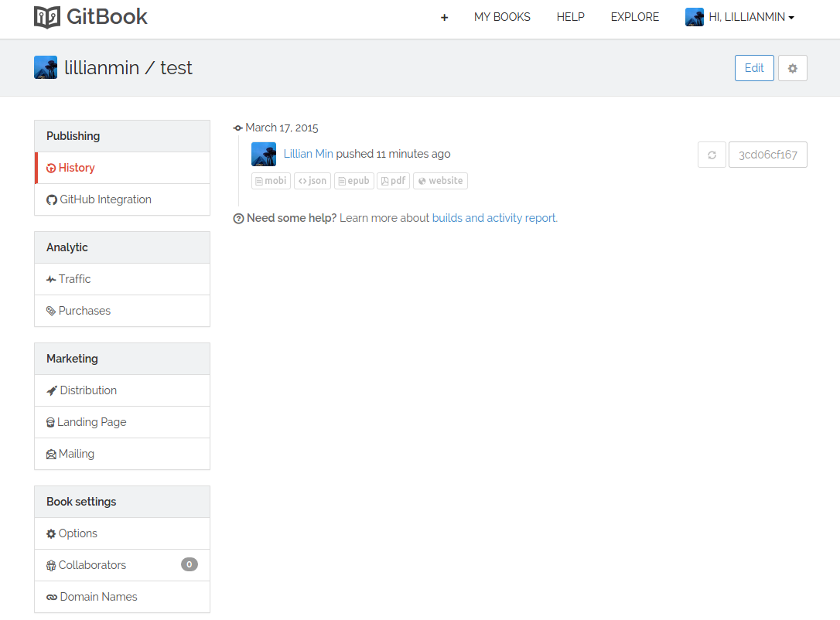Open the Landing Page settings
Viewport: 840px width, 620px height.
coord(122,422)
